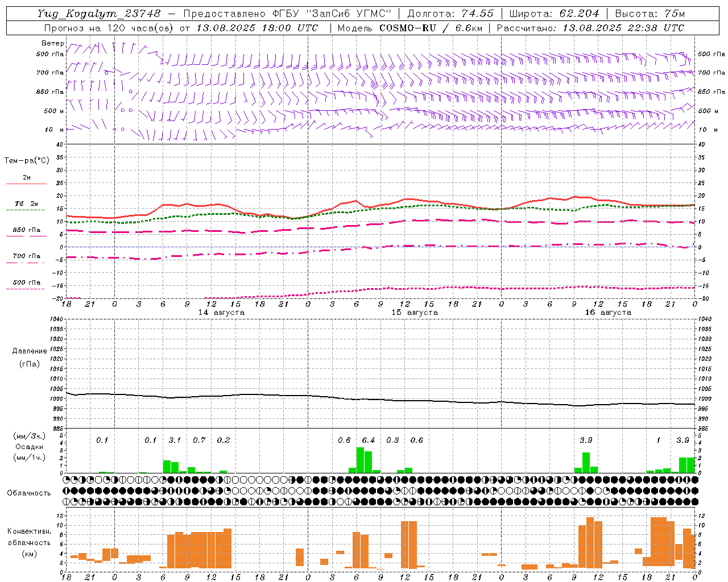Screen dimensions: 728x582
Task: Click the dashed line sample under Td 2м legend
Action: [25, 210]
